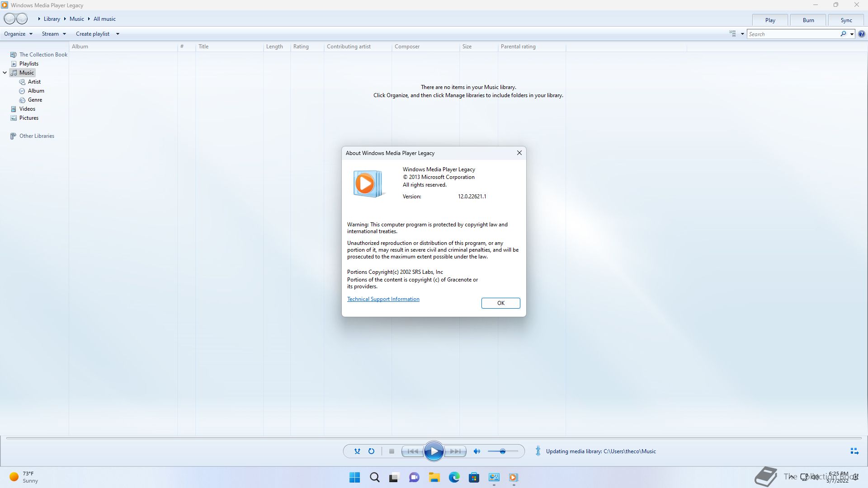Open Microsoft Store from taskbar

[474, 477]
